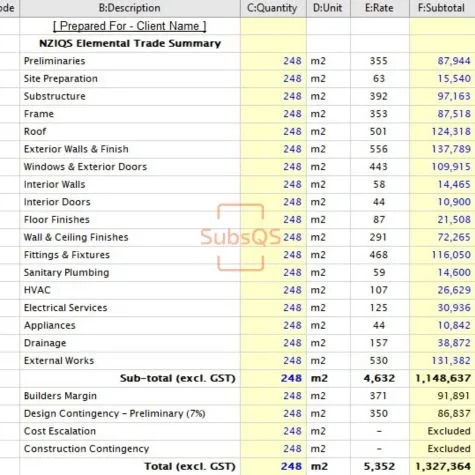Screen dimensions: 475x475
Task: Click the Appliances subtotal 10,842
Action: tap(454, 325)
